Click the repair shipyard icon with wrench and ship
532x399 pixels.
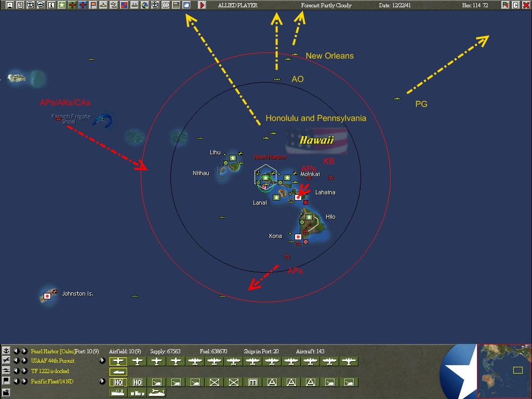pyautogui.click(x=157, y=393)
